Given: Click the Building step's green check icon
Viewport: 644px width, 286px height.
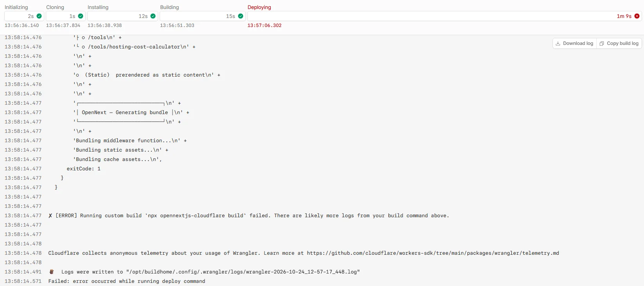Looking at the screenshot, I should [x=241, y=16].
